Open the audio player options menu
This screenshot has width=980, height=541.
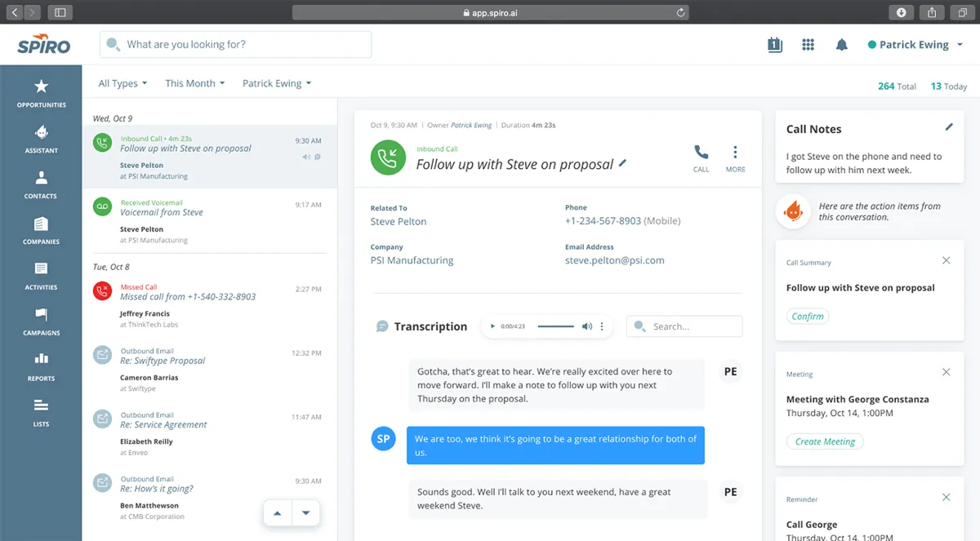tap(602, 326)
